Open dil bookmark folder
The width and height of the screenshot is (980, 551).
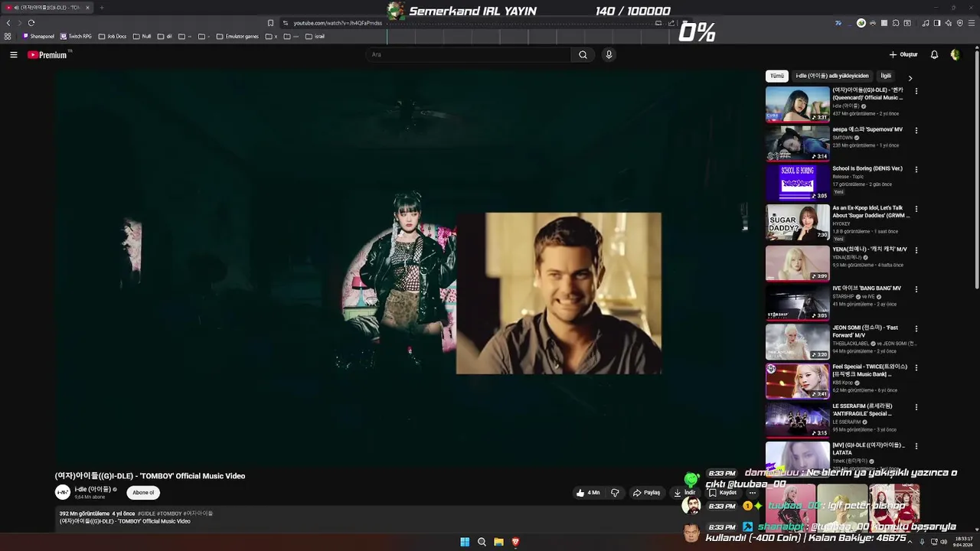tap(165, 36)
